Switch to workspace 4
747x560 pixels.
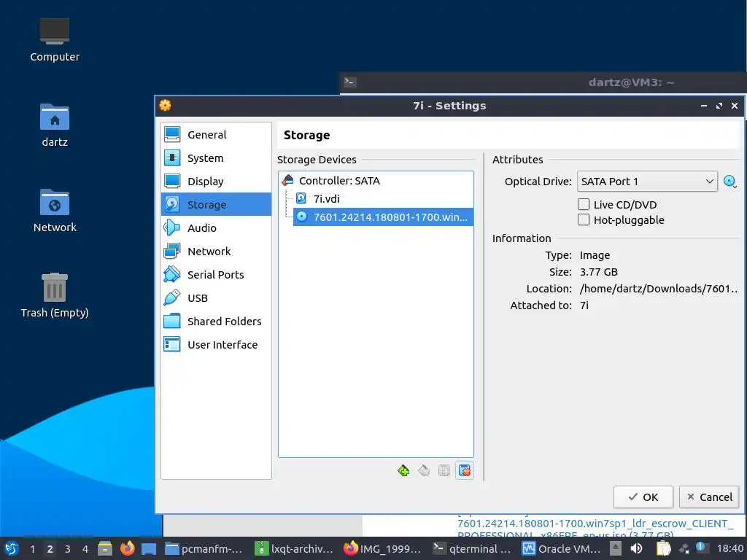click(x=85, y=549)
